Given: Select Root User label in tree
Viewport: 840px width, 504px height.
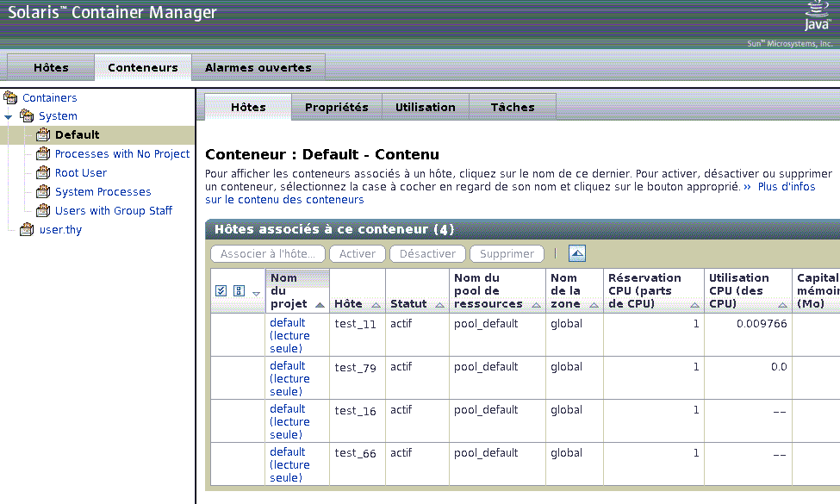Looking at the screenshot, I should point(81,172).
